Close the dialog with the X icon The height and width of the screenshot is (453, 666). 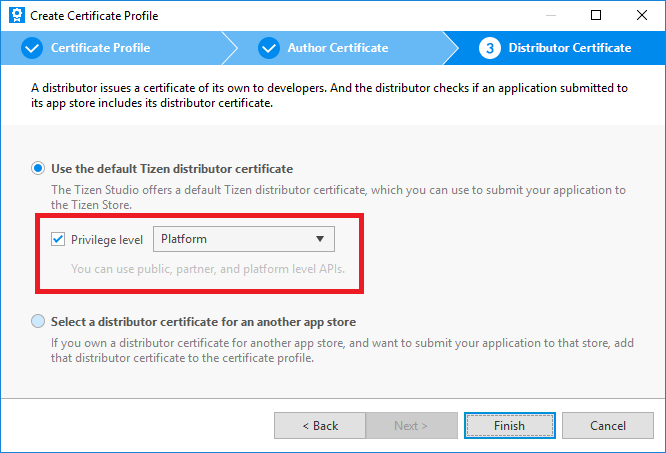642,16
